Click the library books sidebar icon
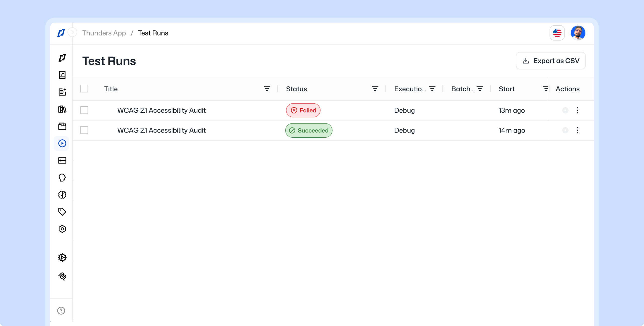The height and width of the screenshot is (326, 644). 62,109
